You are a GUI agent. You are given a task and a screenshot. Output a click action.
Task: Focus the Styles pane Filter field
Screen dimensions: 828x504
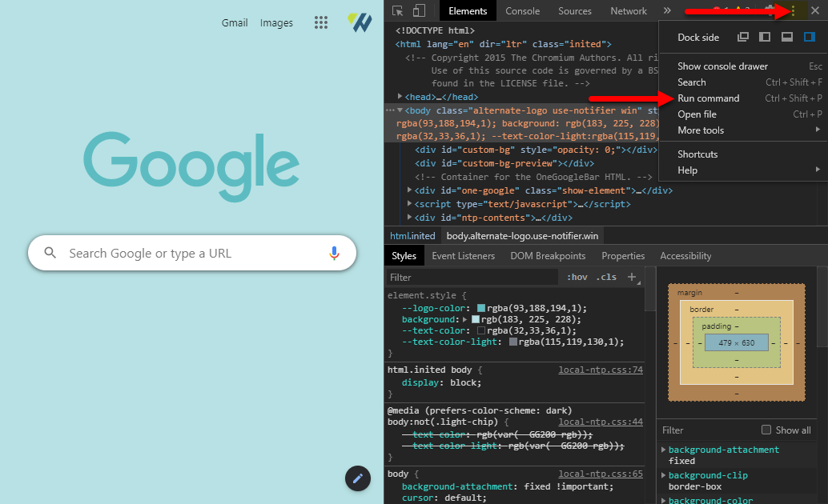[x=472, y=277]
